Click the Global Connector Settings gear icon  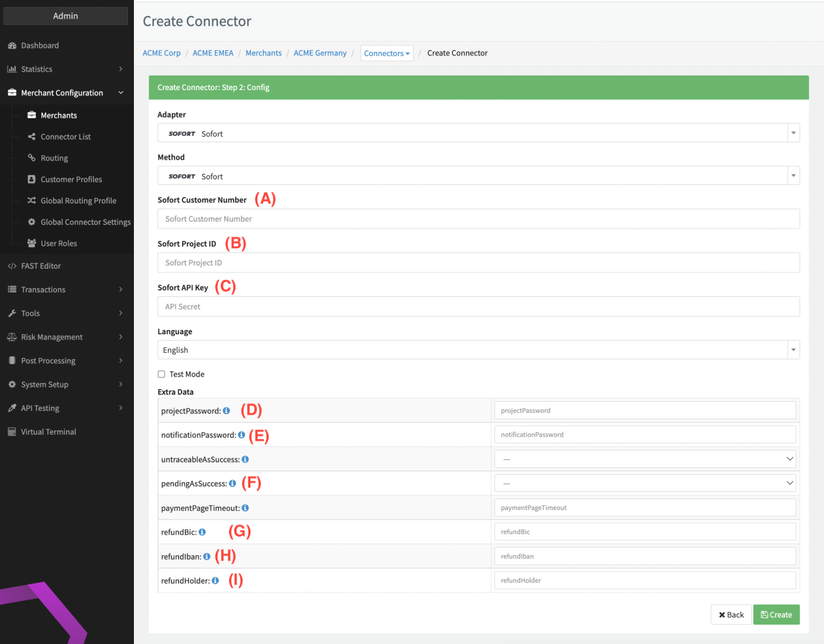click(32, 222)
